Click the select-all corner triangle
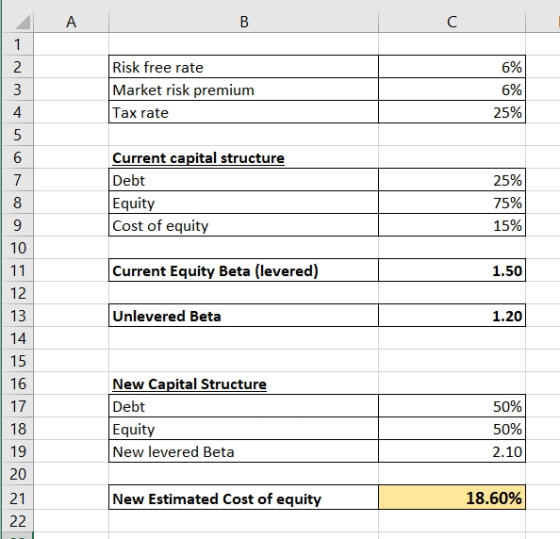Viewport: 560px width, 539px height. tap(23, 23)
